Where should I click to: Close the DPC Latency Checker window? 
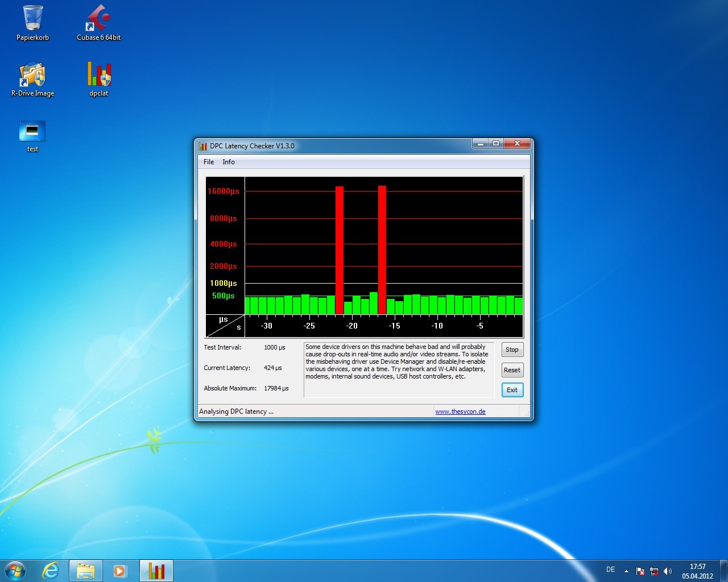[x=517, y=144]
